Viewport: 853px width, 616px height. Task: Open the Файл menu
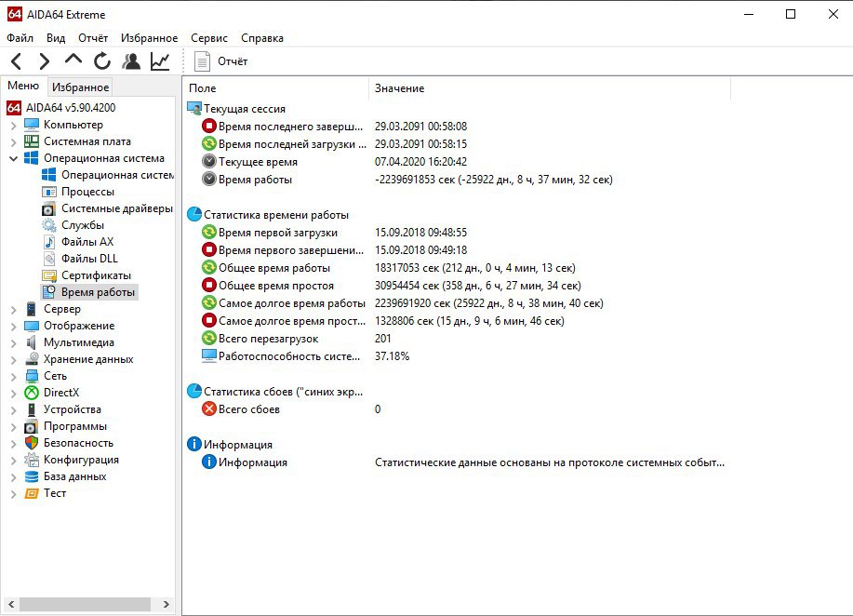(x=20, y=38)
